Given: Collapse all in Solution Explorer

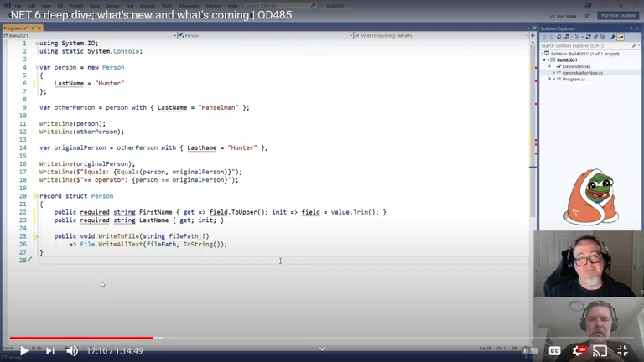Looking at the screenshot, I should (x=595, y=37).
